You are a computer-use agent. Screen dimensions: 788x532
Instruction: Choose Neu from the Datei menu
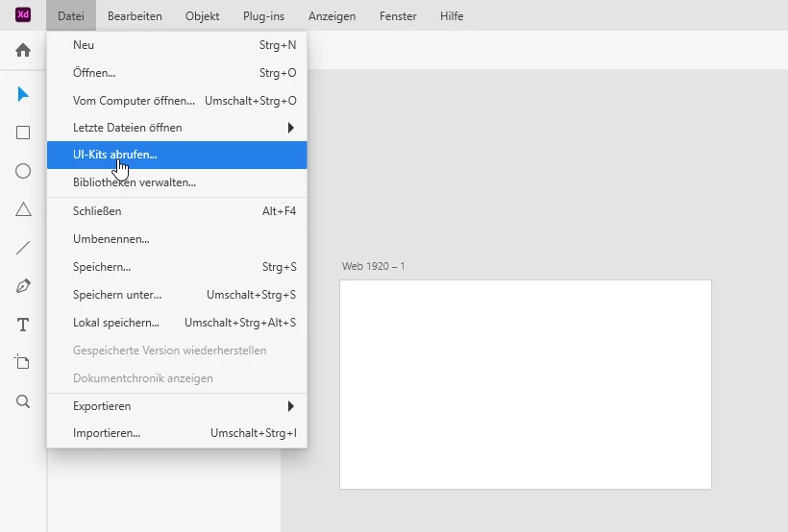click(177, 45)
